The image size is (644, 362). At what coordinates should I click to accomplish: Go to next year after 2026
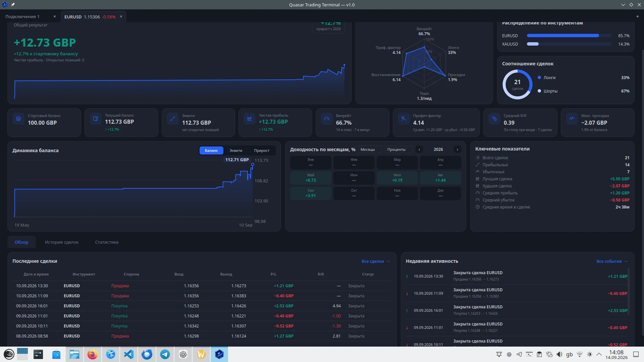click(x=458, y=149)
